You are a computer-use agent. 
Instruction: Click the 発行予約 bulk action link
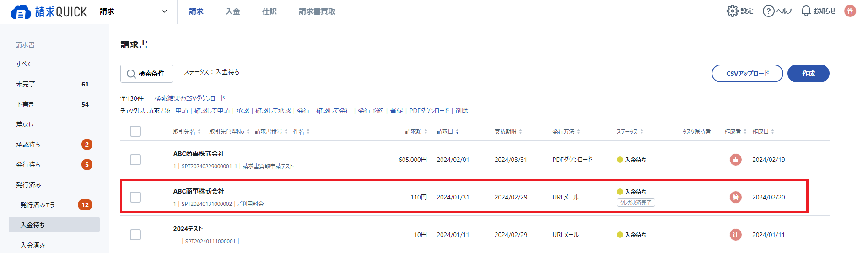[x=371, y=111]
